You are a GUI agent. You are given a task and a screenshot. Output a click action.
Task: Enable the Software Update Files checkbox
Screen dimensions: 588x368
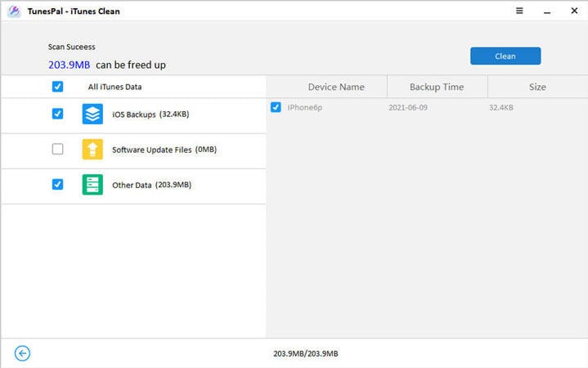(57, 150)
